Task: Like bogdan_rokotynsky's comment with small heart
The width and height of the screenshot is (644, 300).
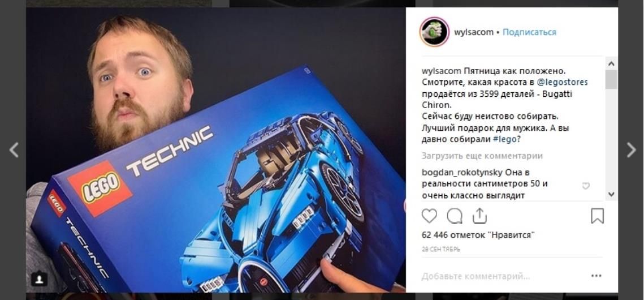Action: point(586,186)
